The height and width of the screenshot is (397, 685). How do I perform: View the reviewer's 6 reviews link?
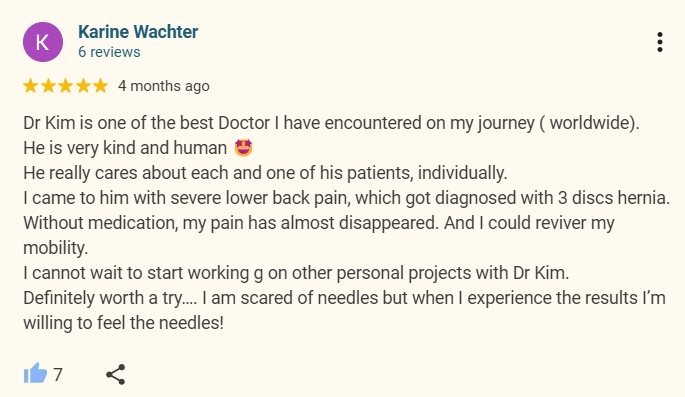(109, 52)
